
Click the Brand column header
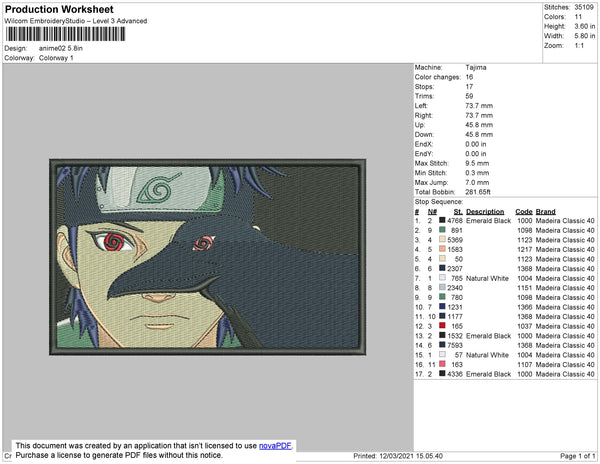(x=546, y=212)
